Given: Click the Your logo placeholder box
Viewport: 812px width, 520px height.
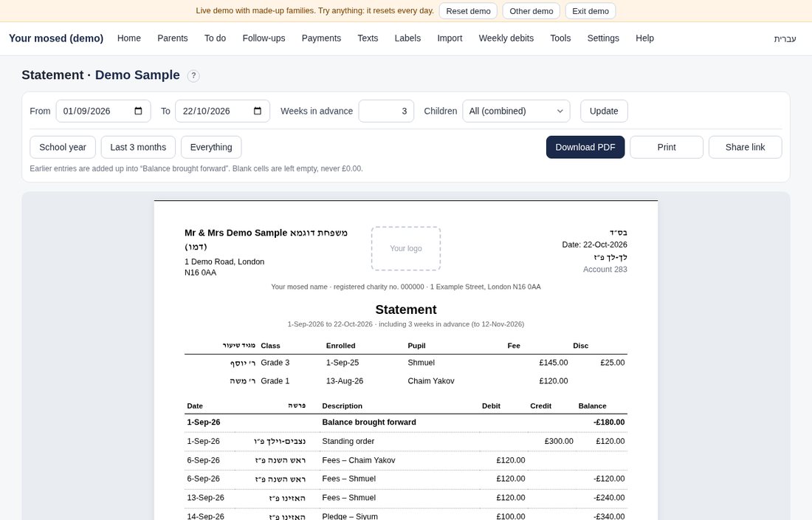Looking at the screenshot, I should pos(406,249).
